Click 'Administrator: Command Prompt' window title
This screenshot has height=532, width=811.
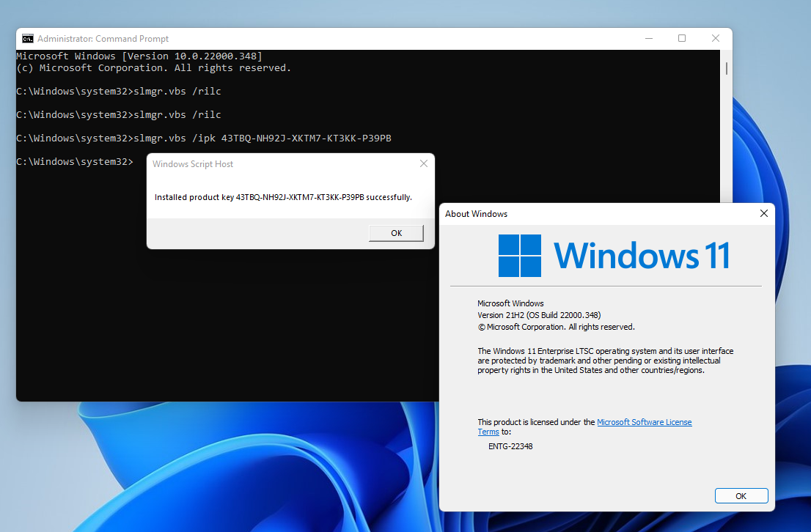click(x=103, y=39)
